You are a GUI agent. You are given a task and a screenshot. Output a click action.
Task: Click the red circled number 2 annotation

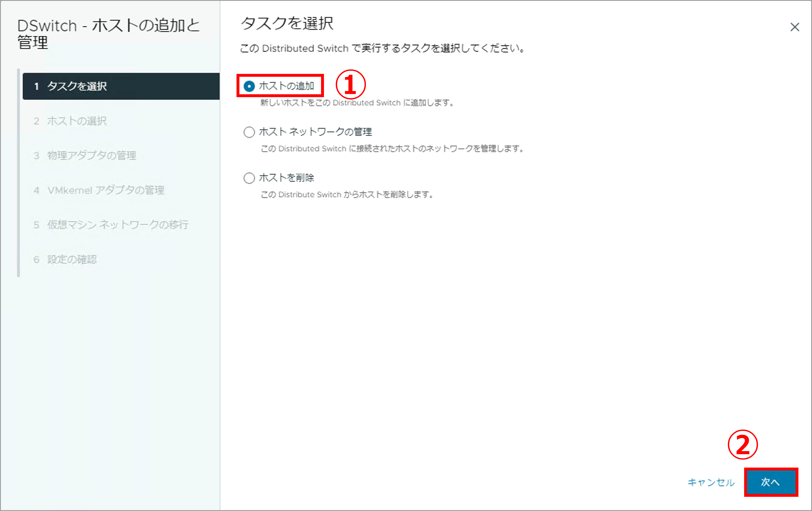742,445
